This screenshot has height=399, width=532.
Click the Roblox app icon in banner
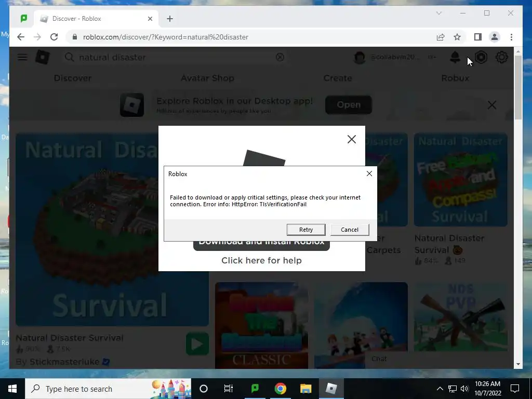131,105
